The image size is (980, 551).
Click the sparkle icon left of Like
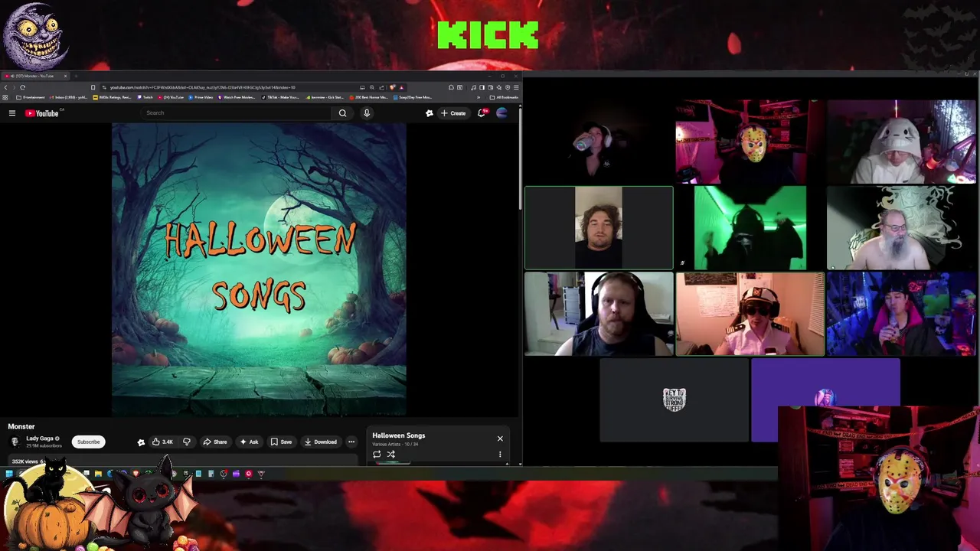point(141,442)
